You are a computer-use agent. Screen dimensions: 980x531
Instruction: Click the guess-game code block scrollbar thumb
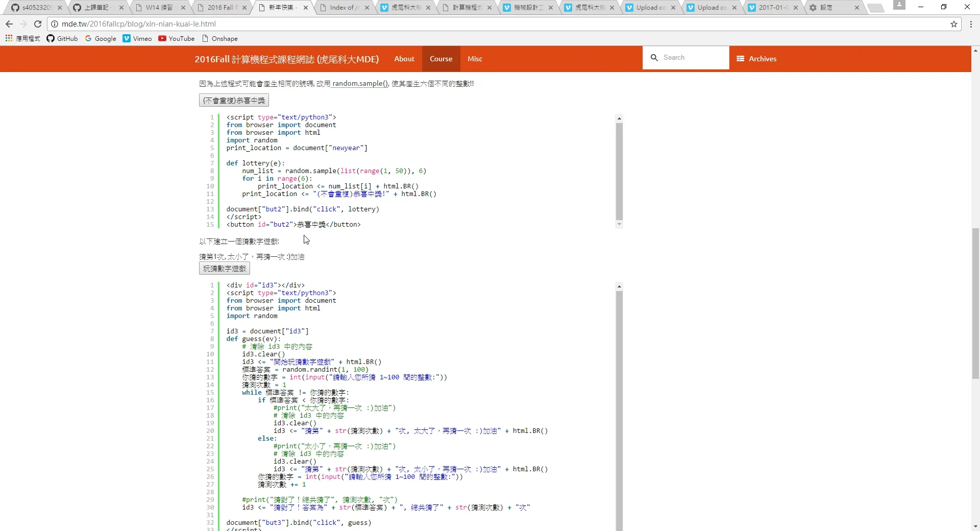tap(619, 411)
